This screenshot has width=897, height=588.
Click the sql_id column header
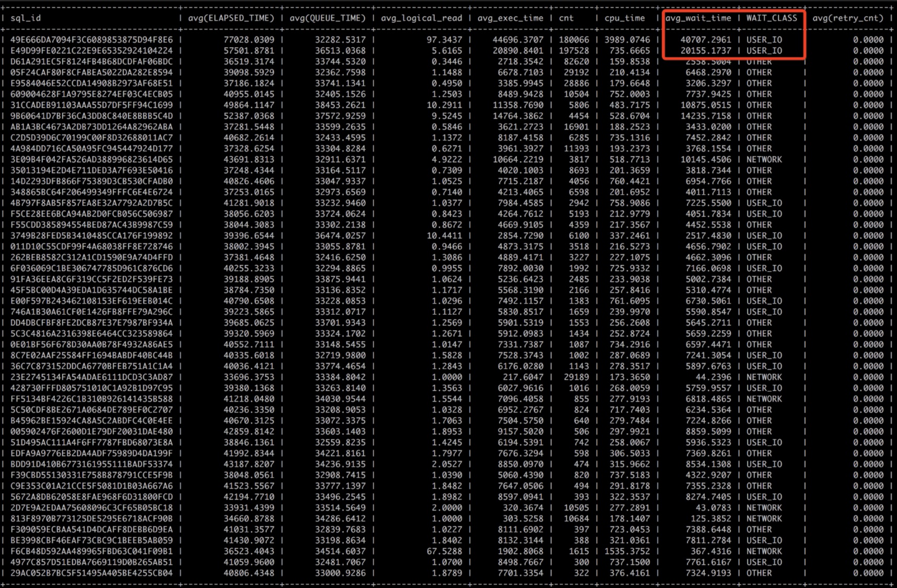tap(25, 18)
